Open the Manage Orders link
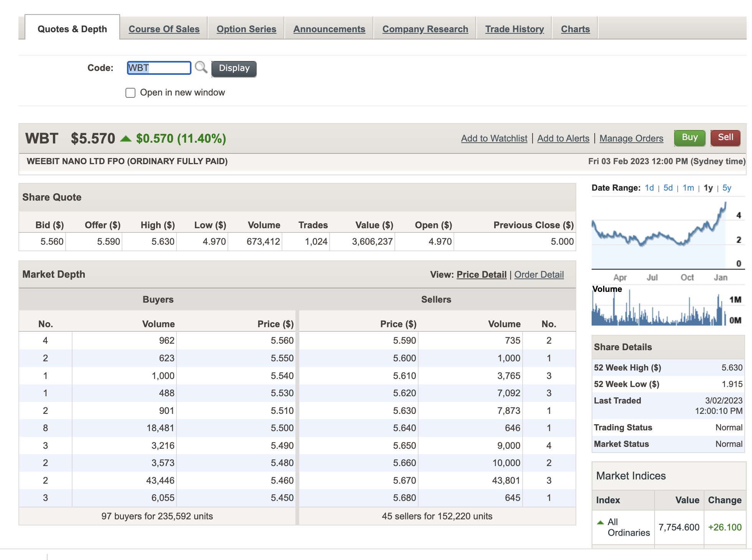The width and height of the screenshot is (752, 560). [631, 138]
